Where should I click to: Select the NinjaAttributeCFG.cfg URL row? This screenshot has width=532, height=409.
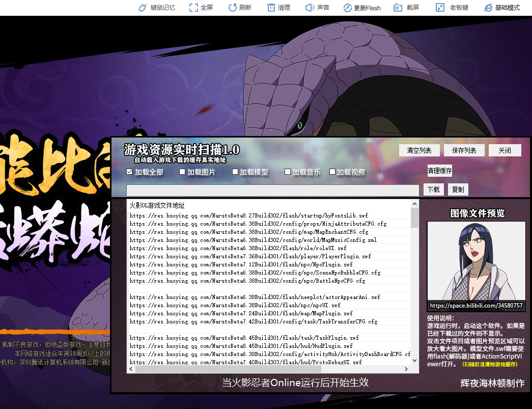pos(269,224)
